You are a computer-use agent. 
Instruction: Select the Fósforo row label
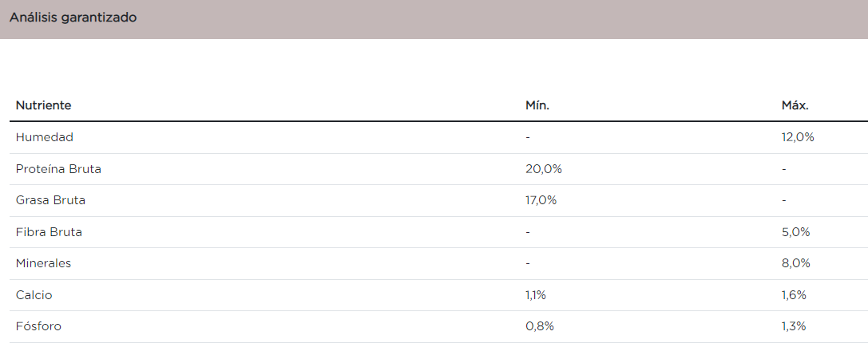[x=38, y=326]
